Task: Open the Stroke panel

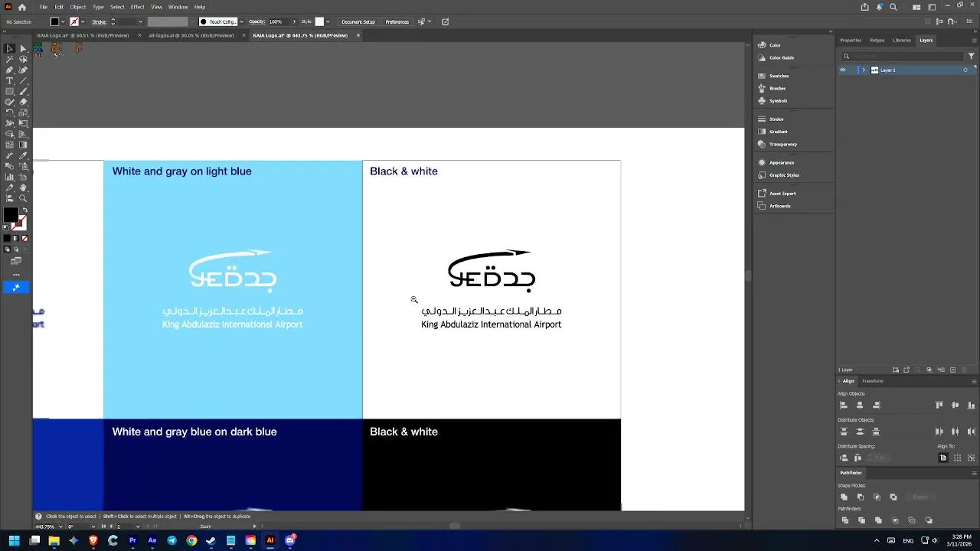Action: (776, 119)
